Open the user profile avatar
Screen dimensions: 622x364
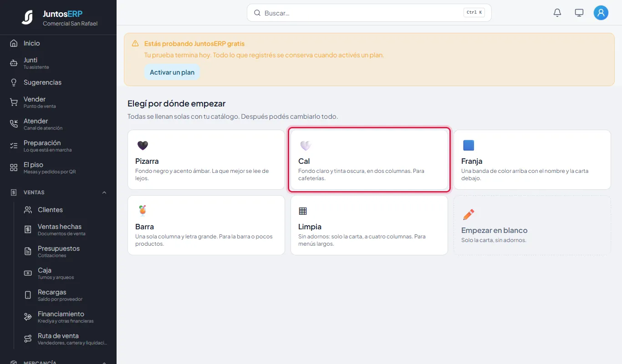click(601, 13)
